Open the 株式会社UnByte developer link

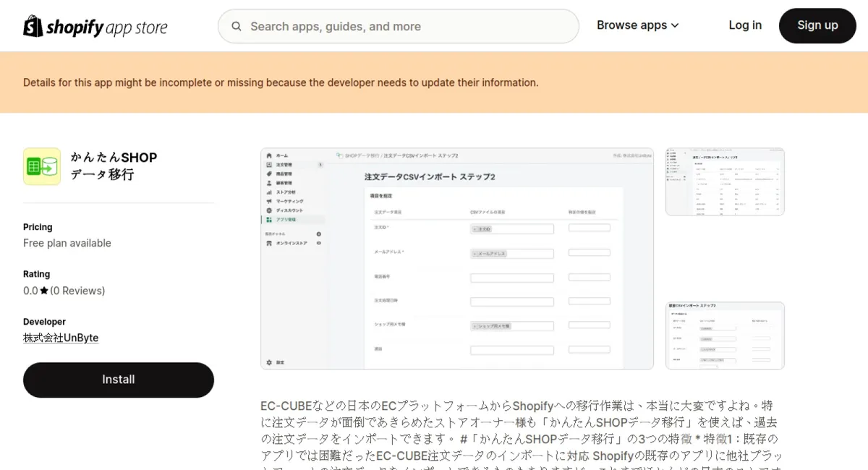click(61, 338)
